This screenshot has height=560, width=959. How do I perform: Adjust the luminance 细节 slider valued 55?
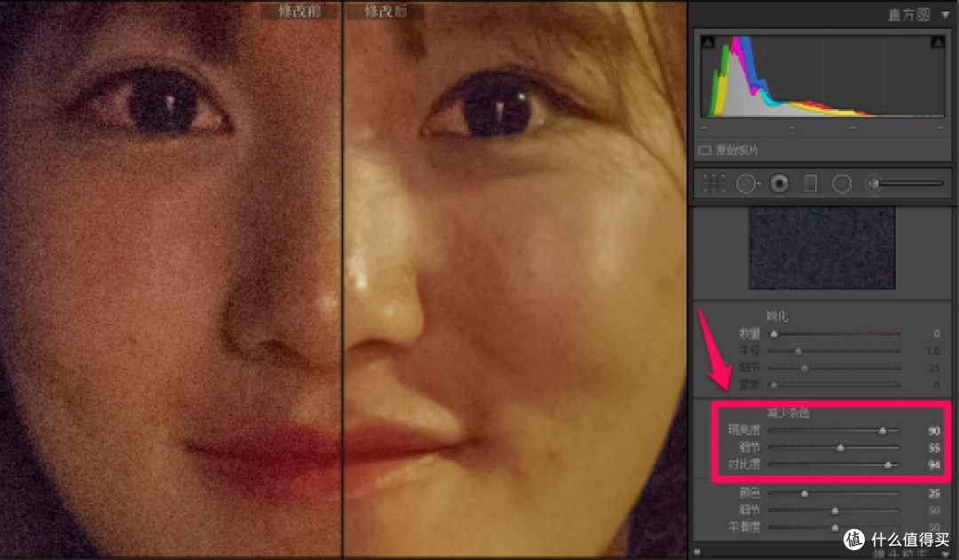[834, 447]
